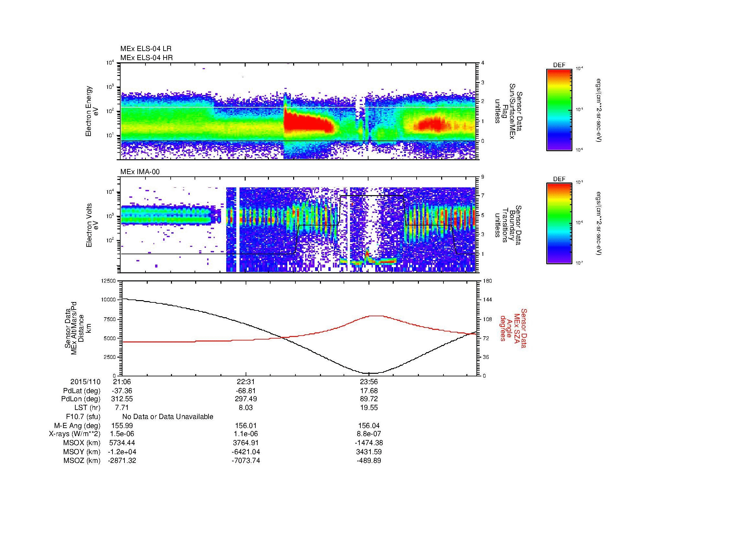Click the lower DEF color bar
Image resolution: width=756 pixels, height=534 pixels.
(559, 224)
